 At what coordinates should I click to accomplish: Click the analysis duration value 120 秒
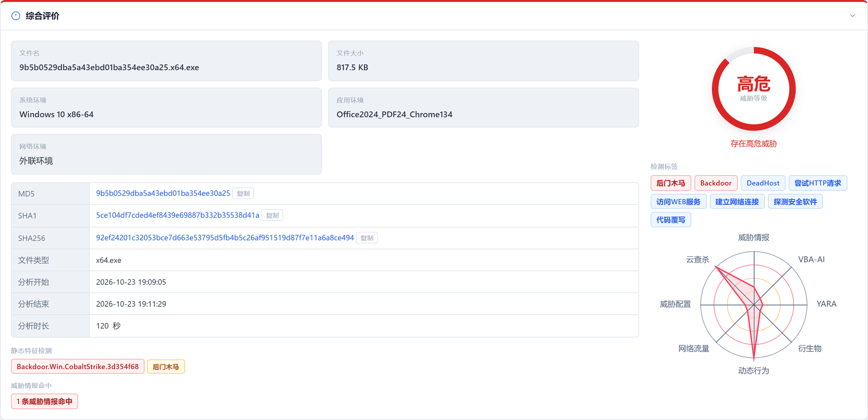(108, 326)
